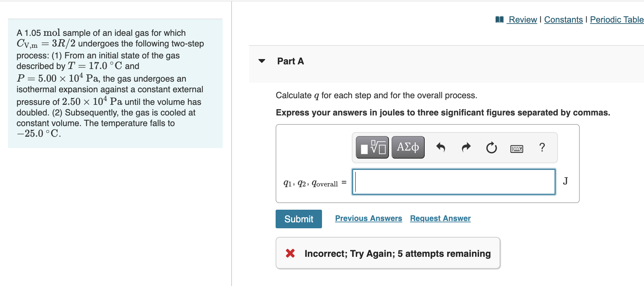Click the question mark help icon
Image resolution: width=644 pixels, height=286 pixels.
pyautogui.click(x=542, y=147)
